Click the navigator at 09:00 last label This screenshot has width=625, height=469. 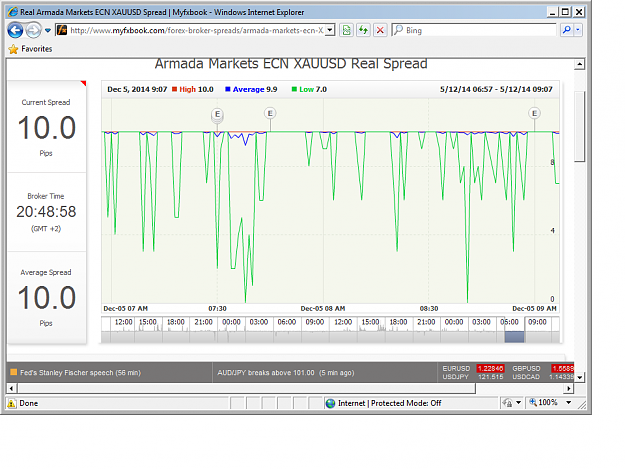coord(537,322)
